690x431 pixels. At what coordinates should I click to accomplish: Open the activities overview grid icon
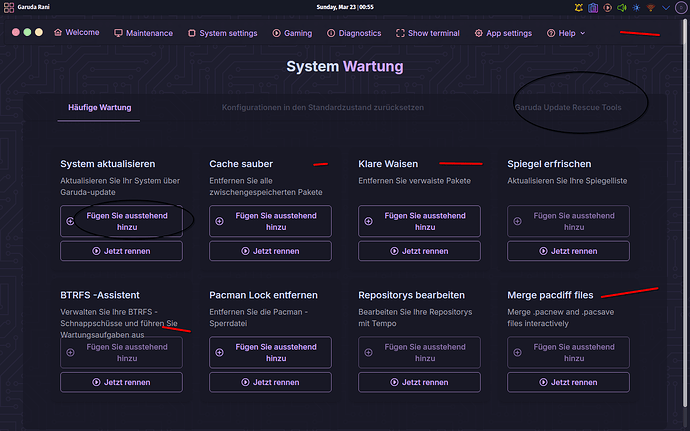tap(9, 7)
